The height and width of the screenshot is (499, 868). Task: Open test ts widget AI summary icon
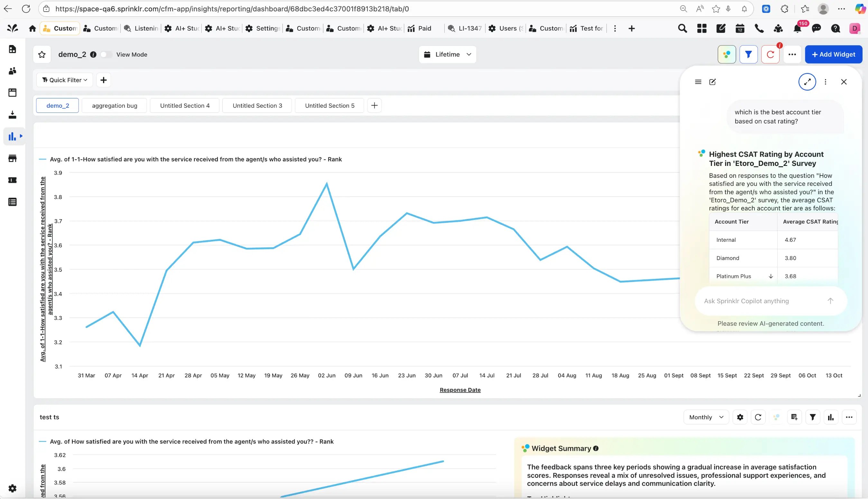point(776,417)
